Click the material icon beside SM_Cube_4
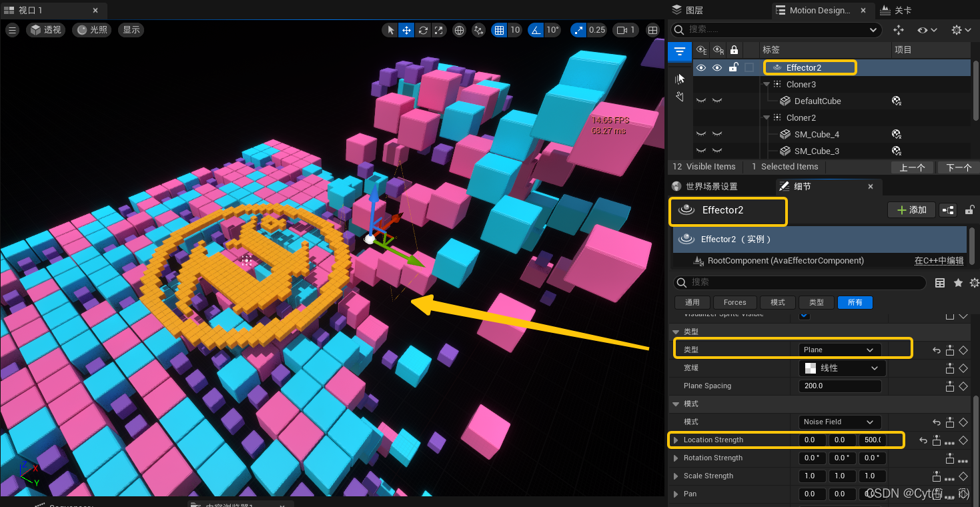Viewport: 980px width, 507px height. point(897,134)
